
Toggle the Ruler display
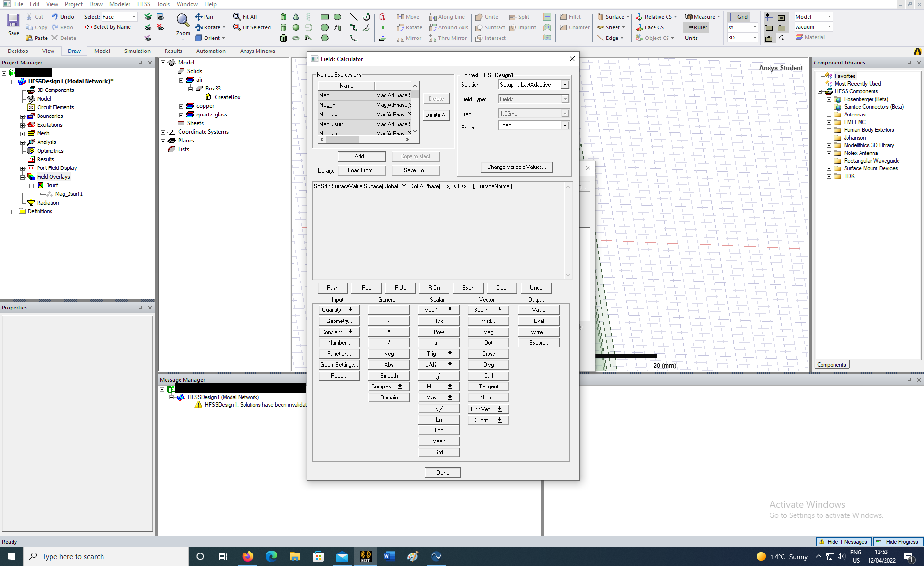tap(696, 27)
